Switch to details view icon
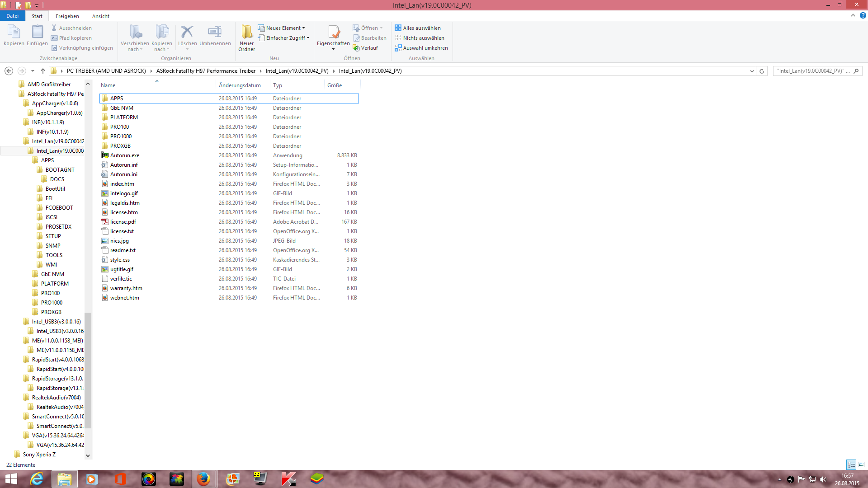The width and height of the screenshot is (868, 488). (x=851, y=465)
